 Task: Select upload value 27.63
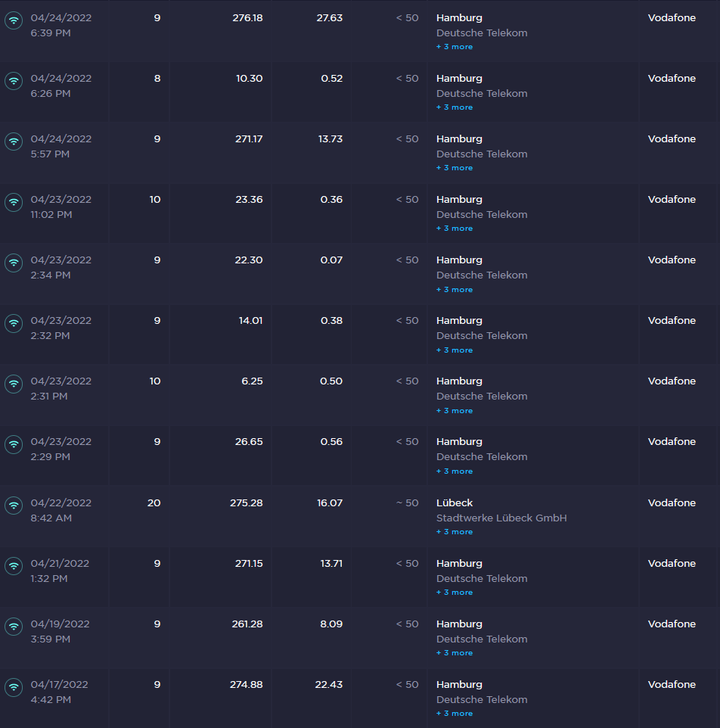(x=330, y=18)
